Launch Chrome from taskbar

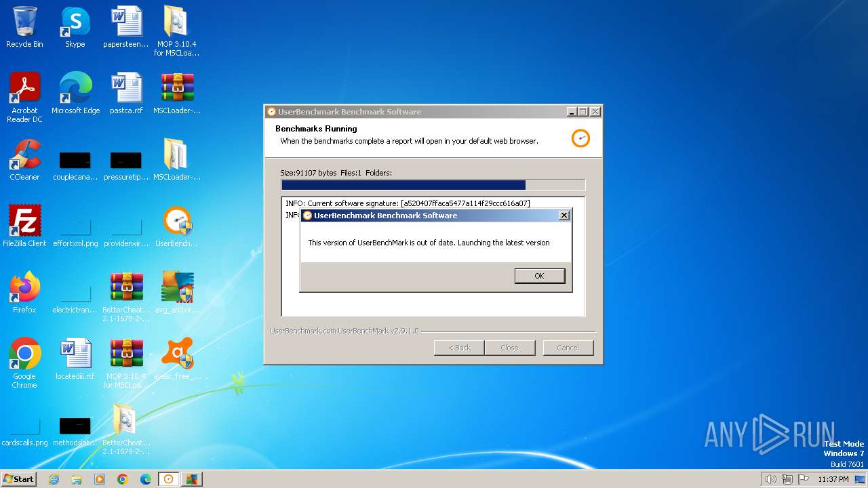(123, 479)
